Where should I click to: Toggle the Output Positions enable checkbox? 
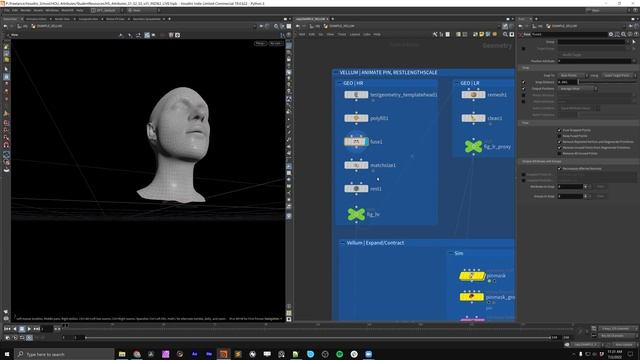[x=524, y=89]
